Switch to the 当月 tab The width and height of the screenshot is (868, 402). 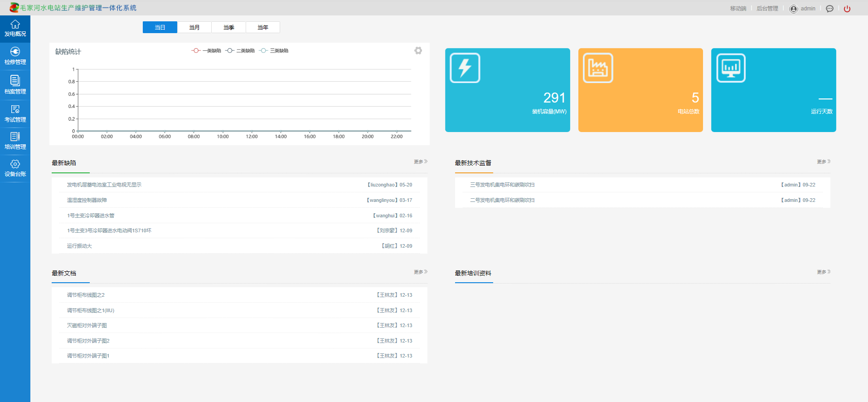click(194, 27)
